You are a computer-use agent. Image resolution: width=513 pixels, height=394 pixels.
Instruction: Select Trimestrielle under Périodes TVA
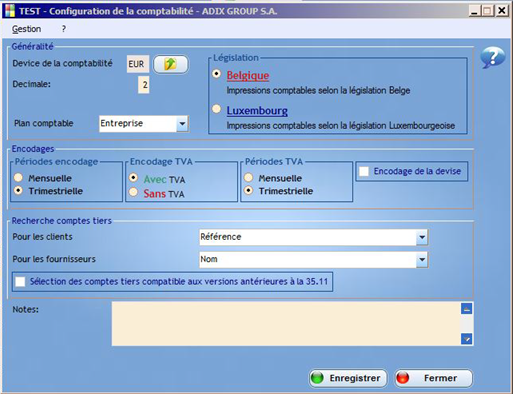(248, 190)
